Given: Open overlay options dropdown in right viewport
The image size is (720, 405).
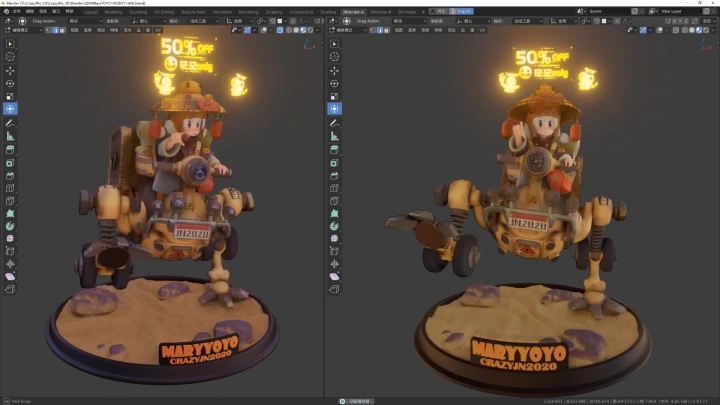Looking at the screenshot, I should click(x=666, y=30).
